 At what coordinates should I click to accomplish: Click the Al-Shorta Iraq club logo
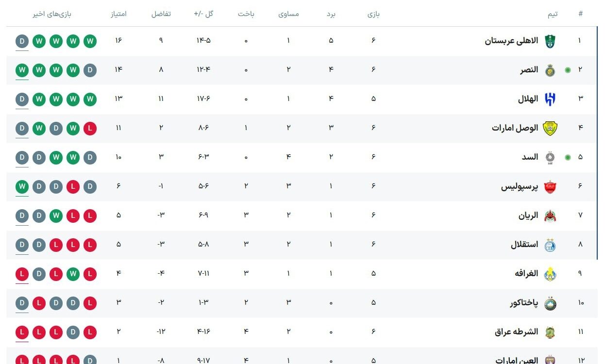[x=550, y=332]
